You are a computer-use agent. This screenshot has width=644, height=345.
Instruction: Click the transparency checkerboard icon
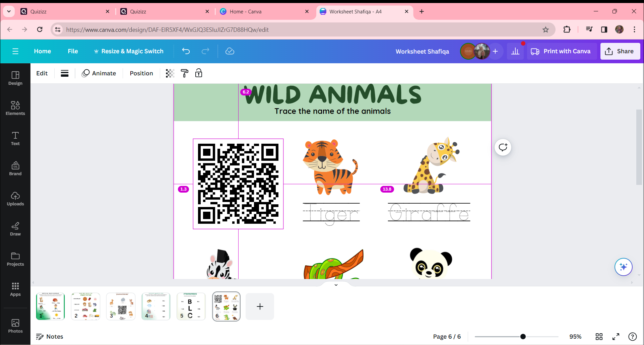point(170,73)
